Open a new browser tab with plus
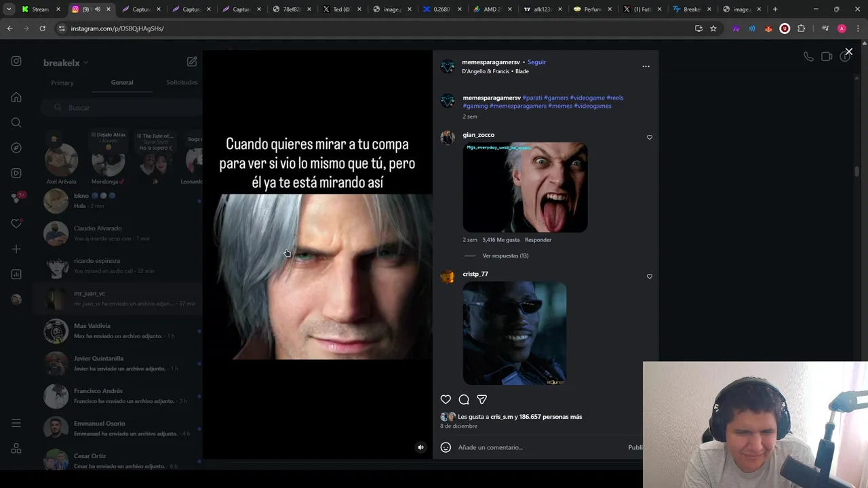Image resolution: width=868 pixels, height=488 pixels. [x=775, y=9]
